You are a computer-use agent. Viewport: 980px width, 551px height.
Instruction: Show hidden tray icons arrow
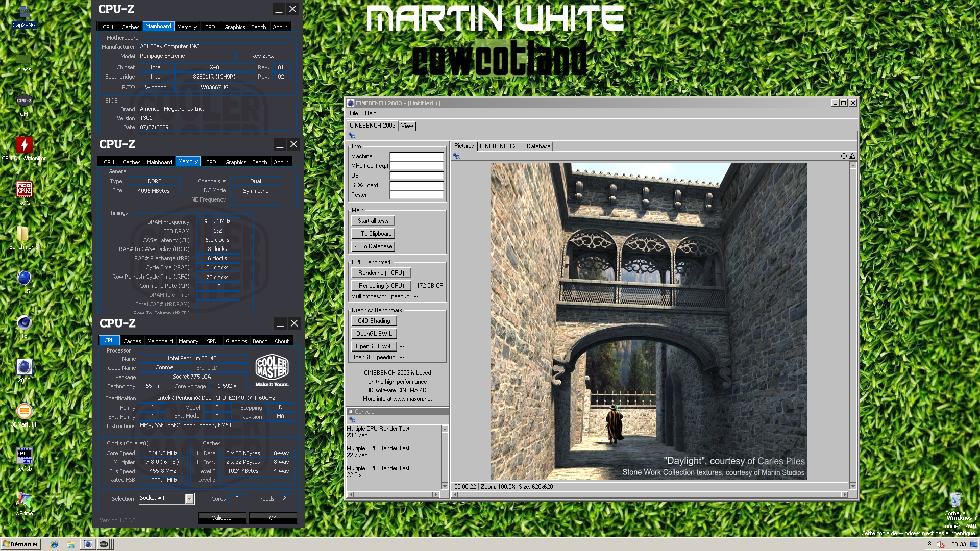(929, 544)
